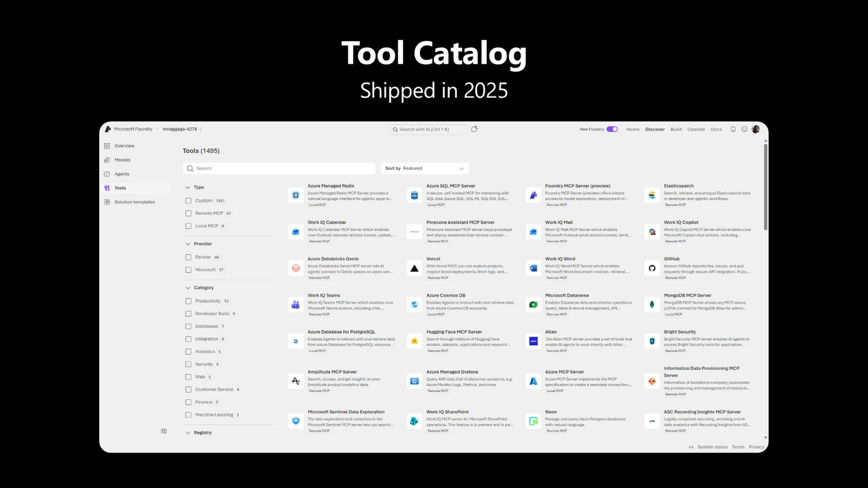
Task: Open the GitHub tool icon
Action: tap(652, 268)
